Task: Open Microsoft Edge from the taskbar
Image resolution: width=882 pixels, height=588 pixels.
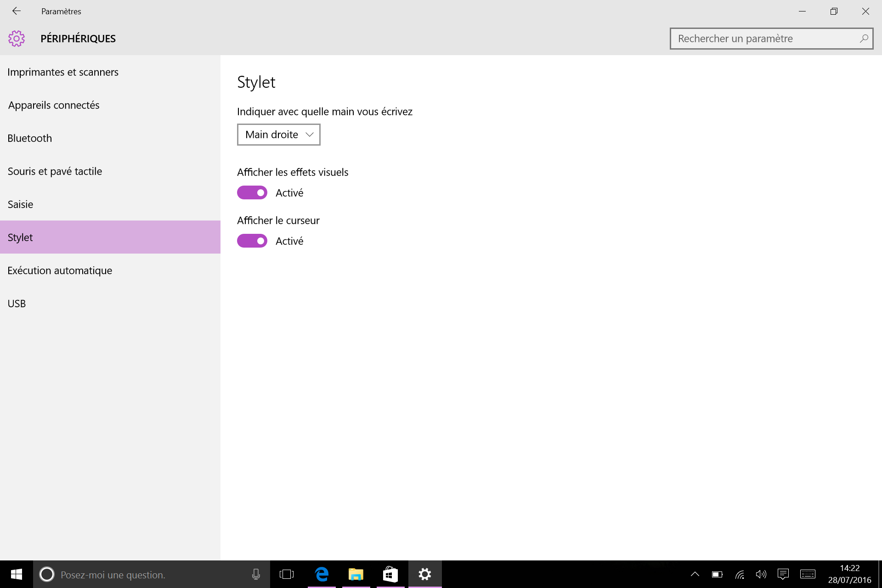Action: click(322, 574)
